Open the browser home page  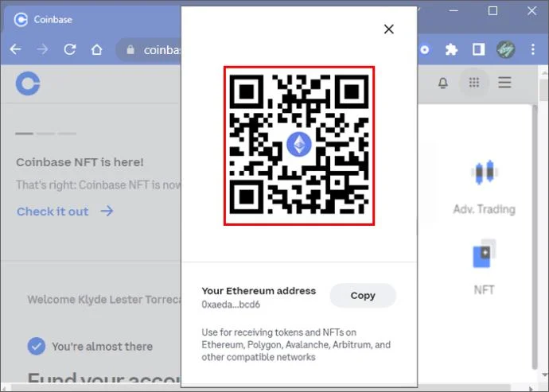[96, 49]
